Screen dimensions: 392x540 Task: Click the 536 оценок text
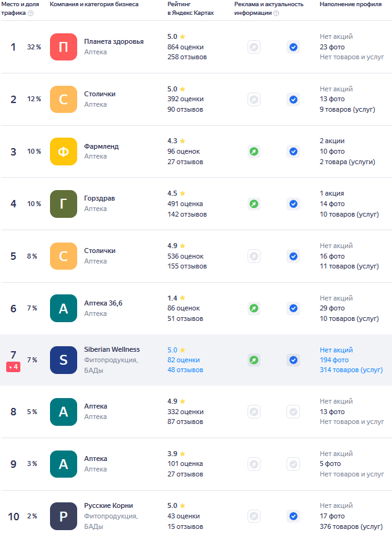185,256
